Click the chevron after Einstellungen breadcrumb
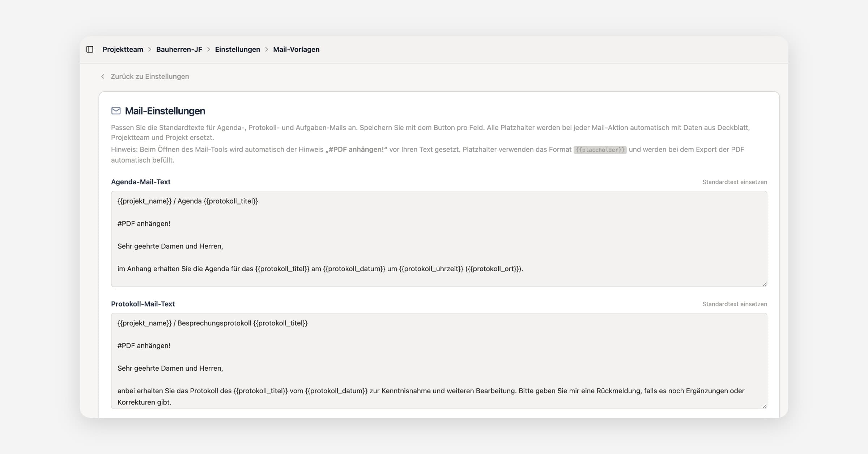 click(x=267, y=49)
